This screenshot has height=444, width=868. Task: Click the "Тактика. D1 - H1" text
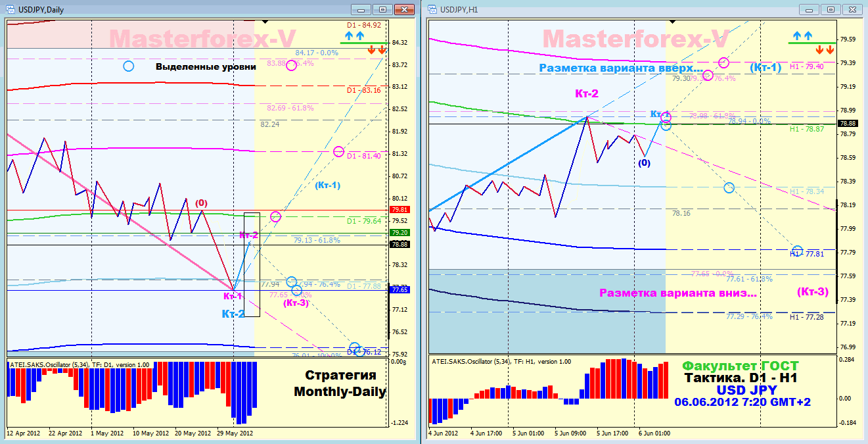[741, 378]
